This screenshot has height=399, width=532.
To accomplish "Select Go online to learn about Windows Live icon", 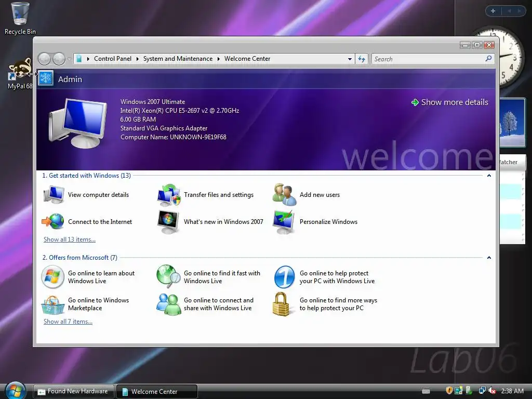I will 52,277.
